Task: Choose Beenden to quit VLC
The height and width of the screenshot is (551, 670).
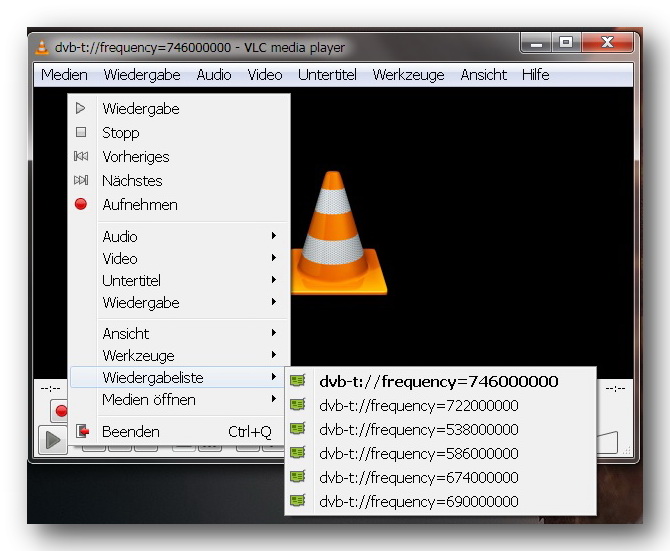Action: tap(179, 431)
